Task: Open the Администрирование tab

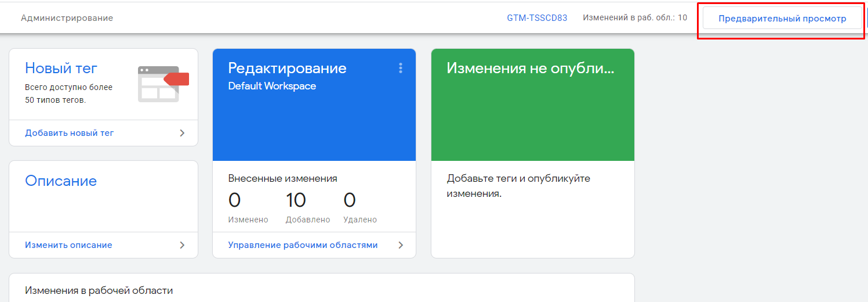Action: click(67, 18)
